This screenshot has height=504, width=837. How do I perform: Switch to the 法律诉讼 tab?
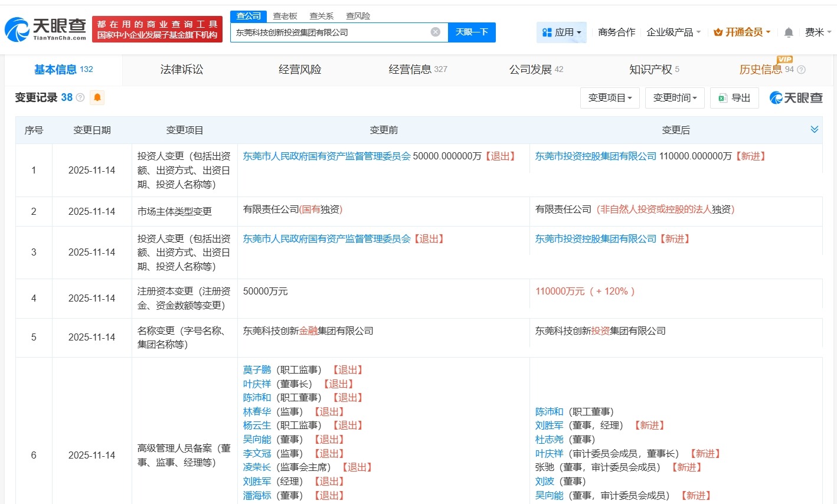[181, 69]
